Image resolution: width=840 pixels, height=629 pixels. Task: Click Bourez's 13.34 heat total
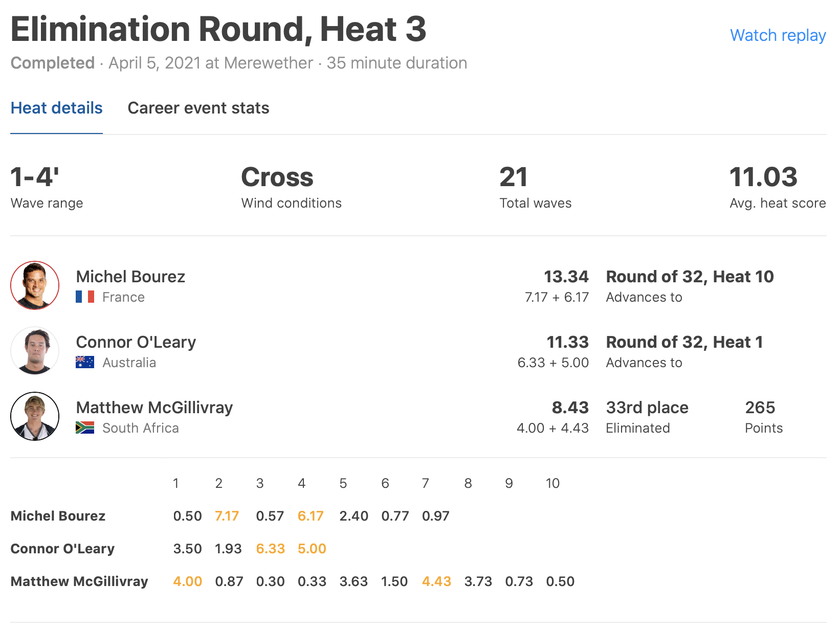coord(566,277)
